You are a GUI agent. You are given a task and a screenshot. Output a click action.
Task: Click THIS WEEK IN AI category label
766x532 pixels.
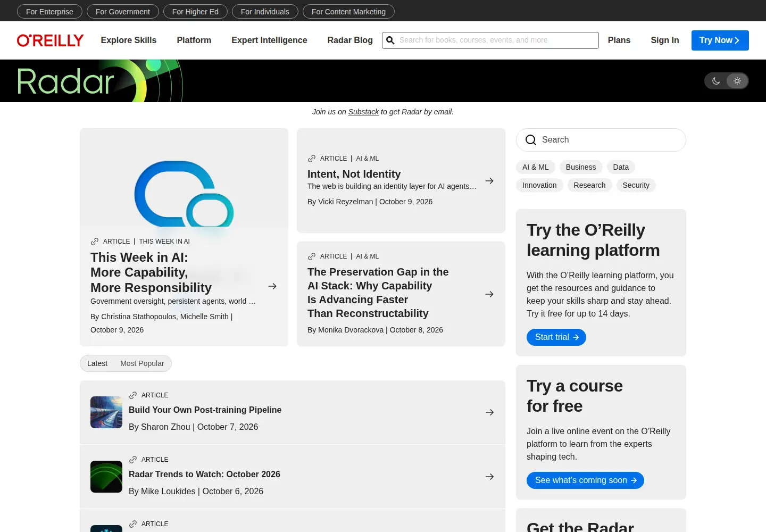[164, 242]
